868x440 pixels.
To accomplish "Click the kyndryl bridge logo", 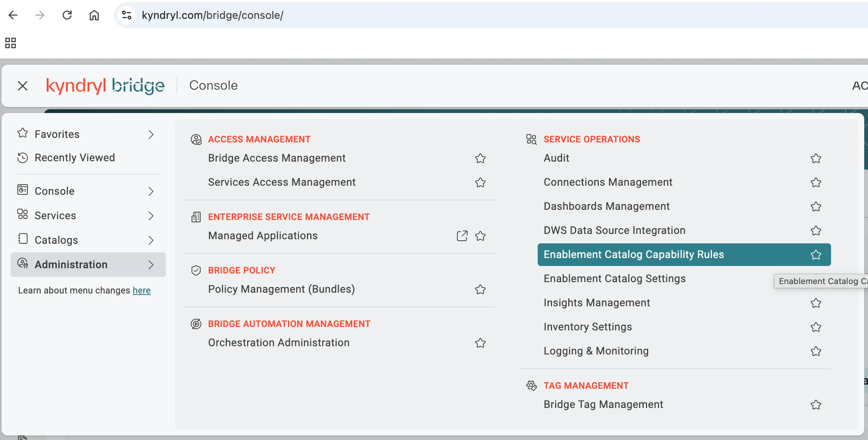I will (x=105, y=86).
